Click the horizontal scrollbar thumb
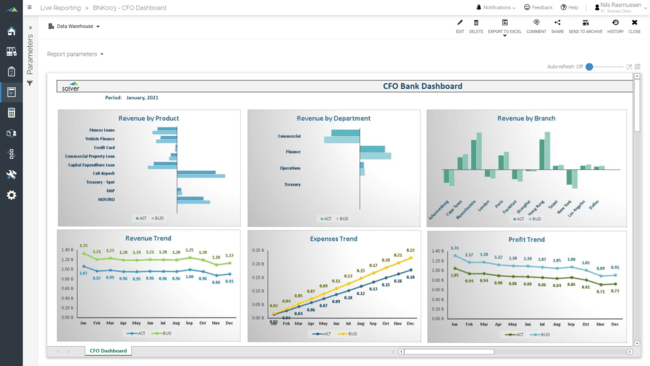650x366 pixels. [449, 352]
